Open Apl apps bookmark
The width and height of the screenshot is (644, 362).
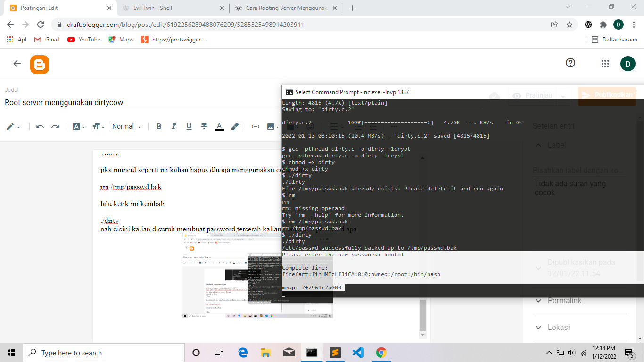(17, 40)
